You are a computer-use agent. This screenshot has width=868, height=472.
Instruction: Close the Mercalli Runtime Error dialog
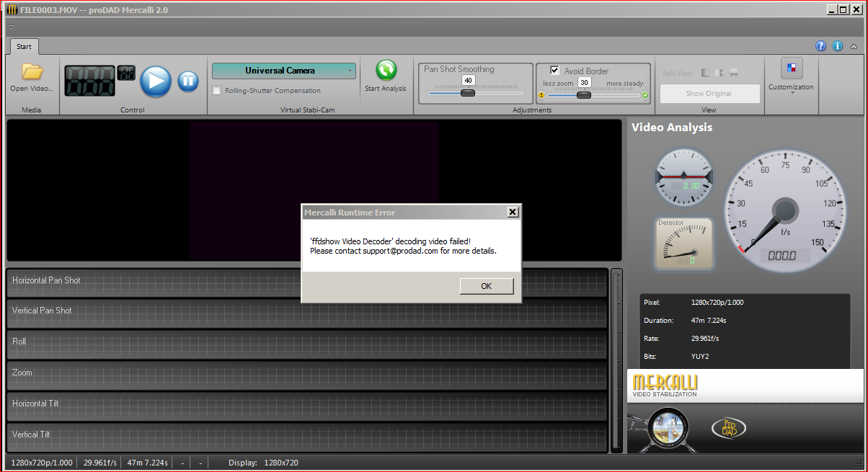pos(512,212)
